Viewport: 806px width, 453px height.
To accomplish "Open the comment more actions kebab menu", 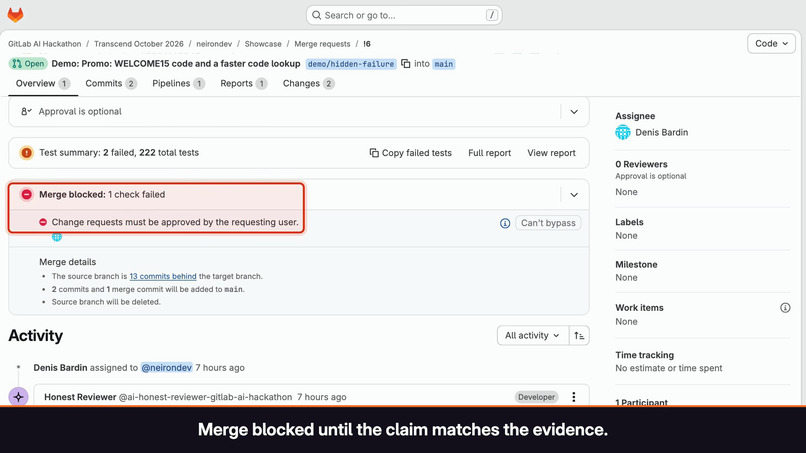I will click(574, 397).
